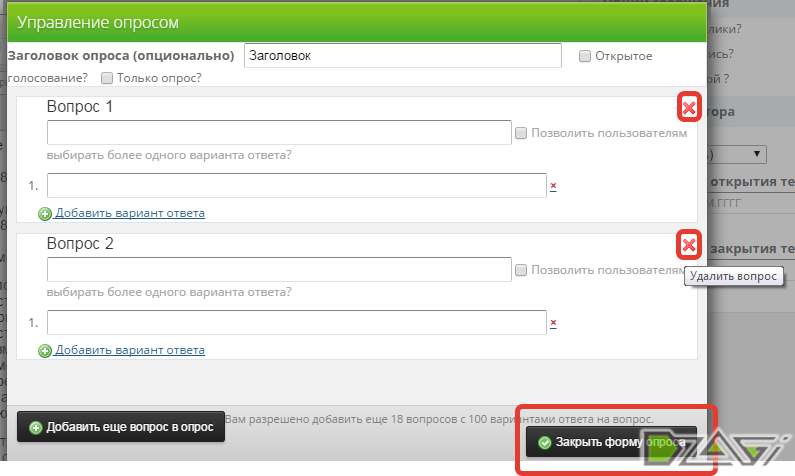
Task: Remove answer option 1 in Вопрос 1
Action: coord(553,186)
